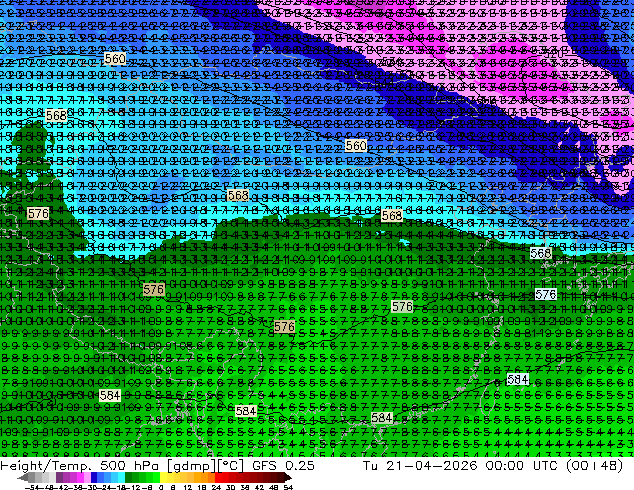
Task: Click the date '21-04-2026'
Action: 432,466
